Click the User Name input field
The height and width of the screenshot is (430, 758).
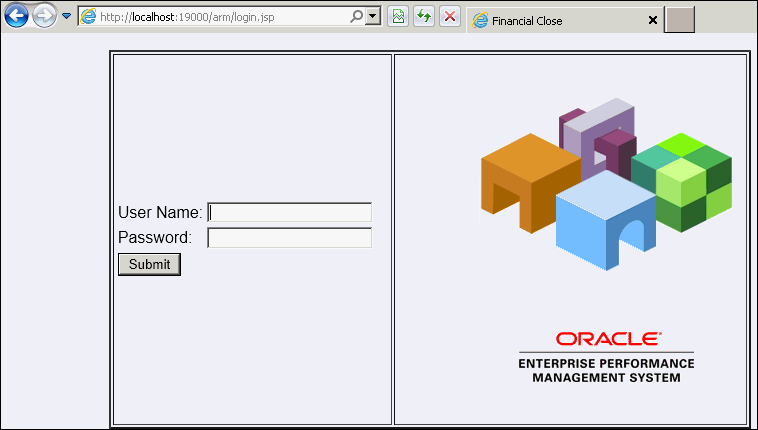pyautogui.click(x=290, y=212)
